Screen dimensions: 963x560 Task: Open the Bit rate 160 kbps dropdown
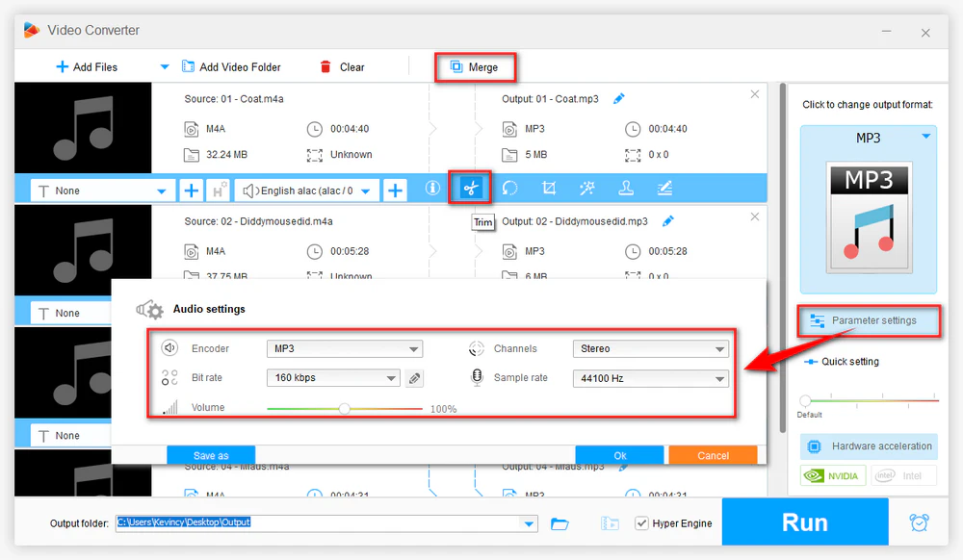pos(333,378)
